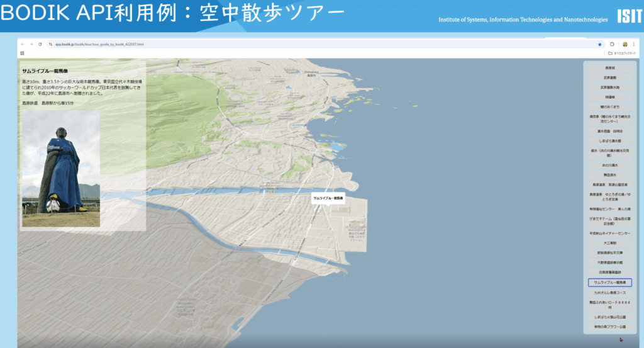Screen dimensions: 644x348
Task: Select しまばら火張山花公園 button
Action: (x=610, y=317)
